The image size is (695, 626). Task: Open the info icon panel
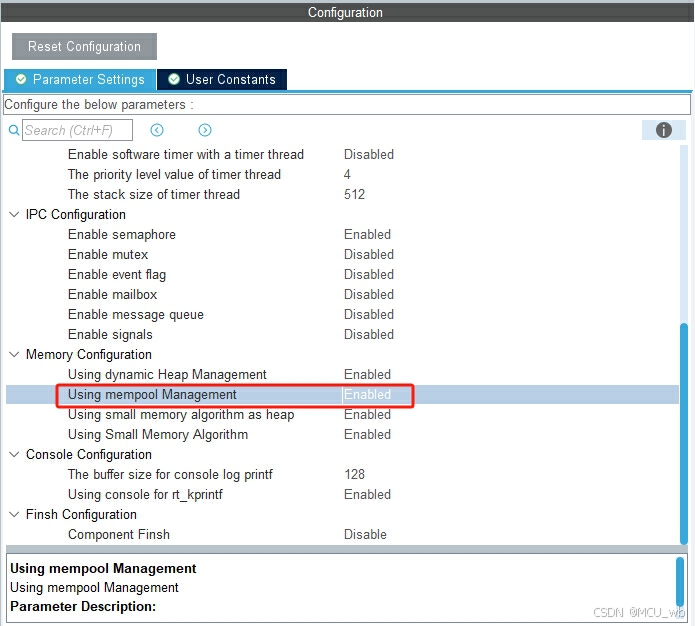pyautogui.click(x=664, y=130)
